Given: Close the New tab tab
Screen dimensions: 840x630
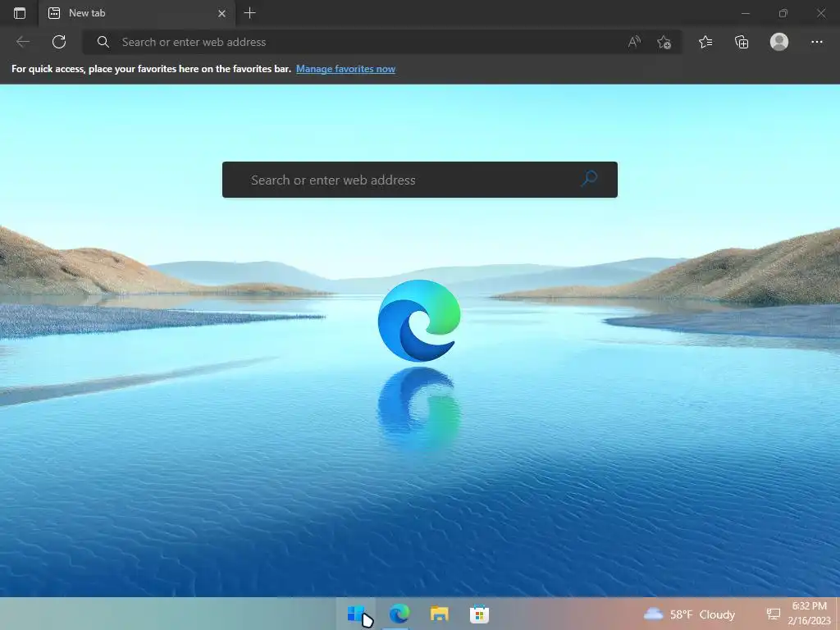Looking at the screenshot, I should [221, 13].
